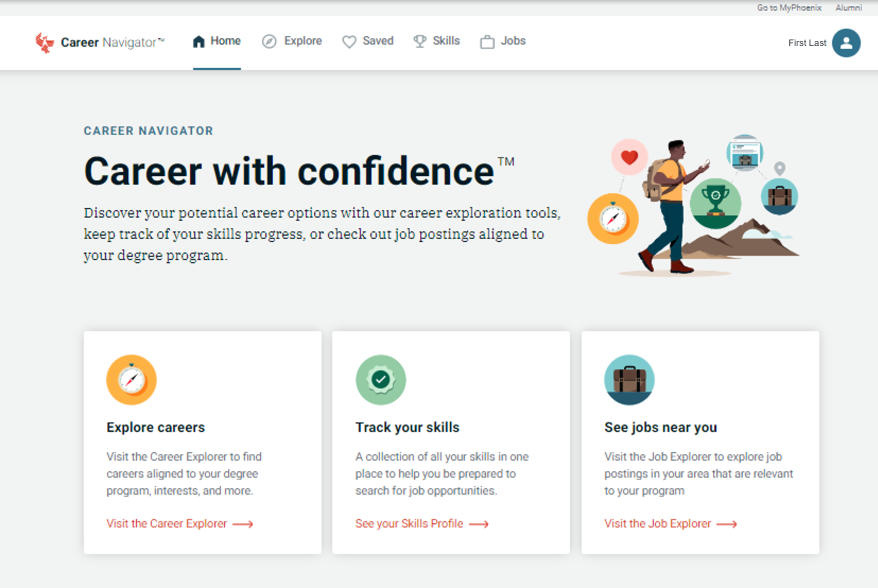878x588 pixels.
Task: Click the Track your skills description text
Action: coord(442,473)
